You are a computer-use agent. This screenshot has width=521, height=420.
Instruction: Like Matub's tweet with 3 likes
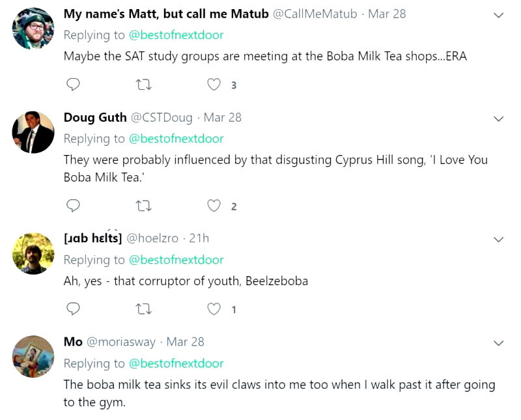(214, 85)
